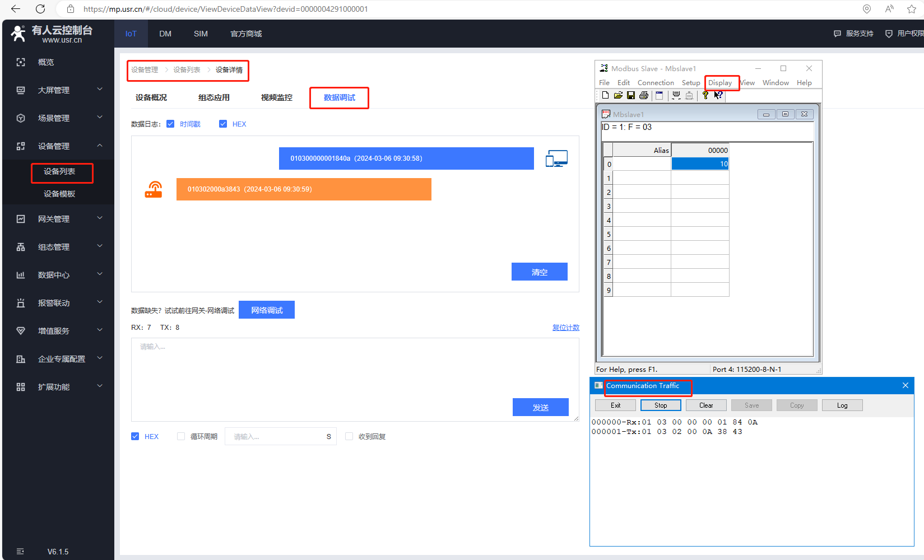Refresh the browser page

point(40,9)
